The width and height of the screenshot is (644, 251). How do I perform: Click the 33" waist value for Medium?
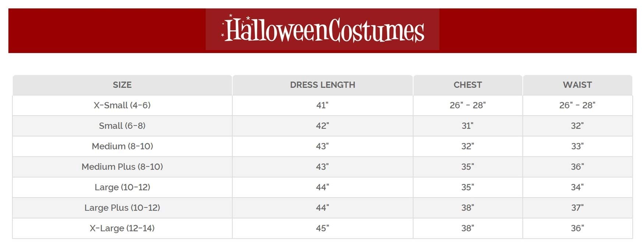577,146
